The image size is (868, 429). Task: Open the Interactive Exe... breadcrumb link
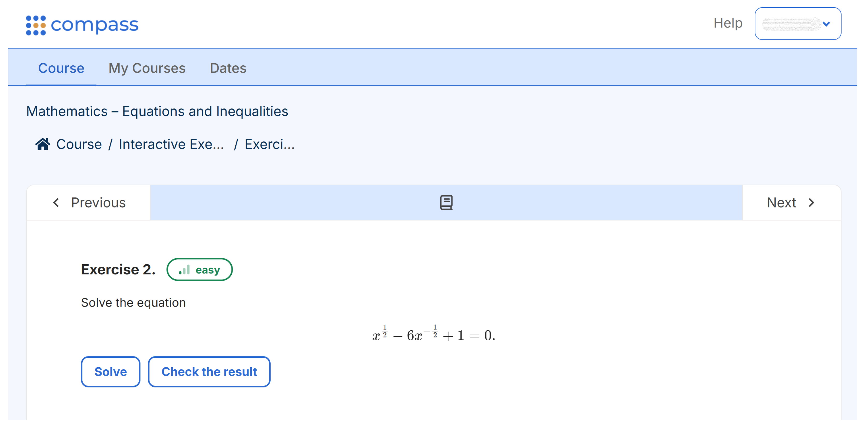[x=171, y=144]
